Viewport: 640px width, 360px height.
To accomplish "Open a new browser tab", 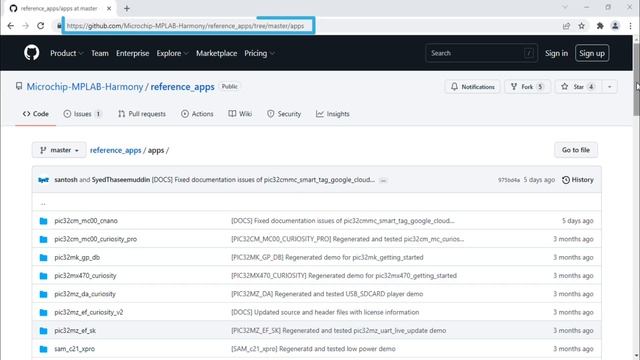I will tap(127, 8).
